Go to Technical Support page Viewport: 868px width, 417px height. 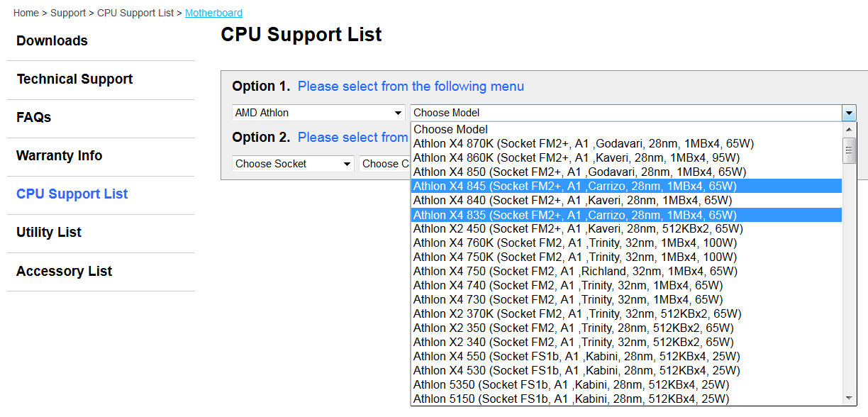click(x=74, y=79)
